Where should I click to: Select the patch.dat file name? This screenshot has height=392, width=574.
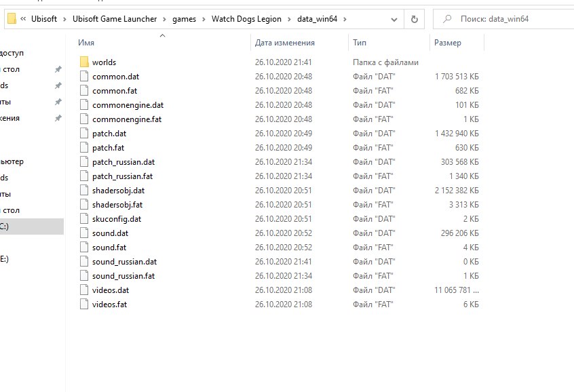(109, 134)
